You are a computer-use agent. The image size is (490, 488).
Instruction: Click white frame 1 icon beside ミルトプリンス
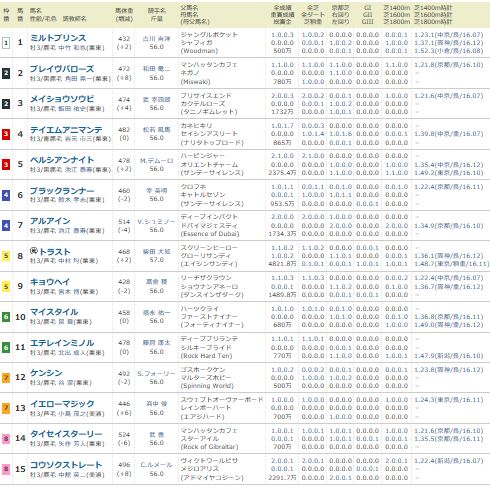[x=6, y=43]
